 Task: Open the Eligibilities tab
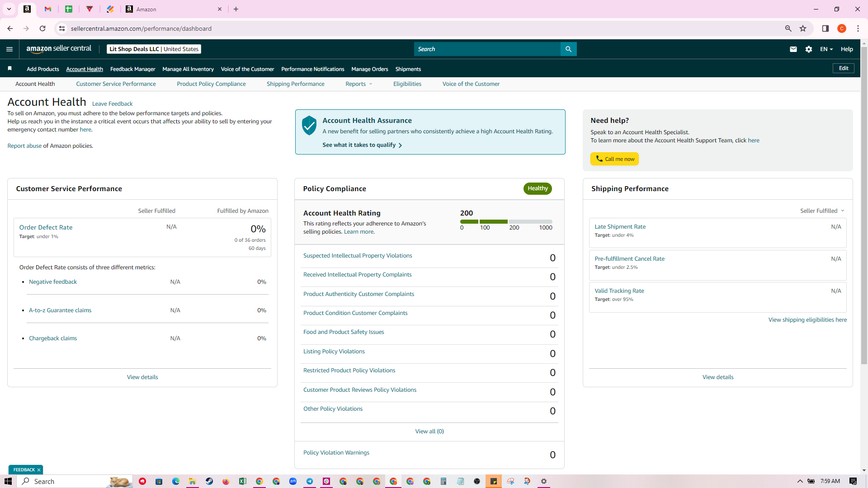point(407,84)
